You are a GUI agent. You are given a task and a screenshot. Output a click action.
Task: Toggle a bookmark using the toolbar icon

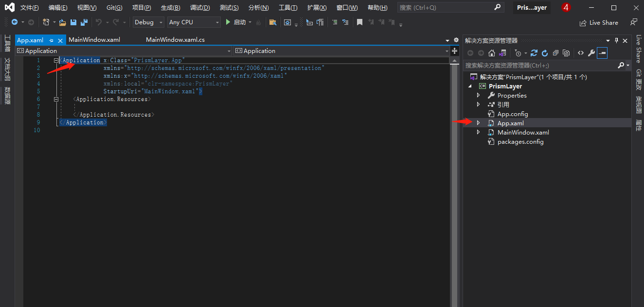tap(359, 22)
